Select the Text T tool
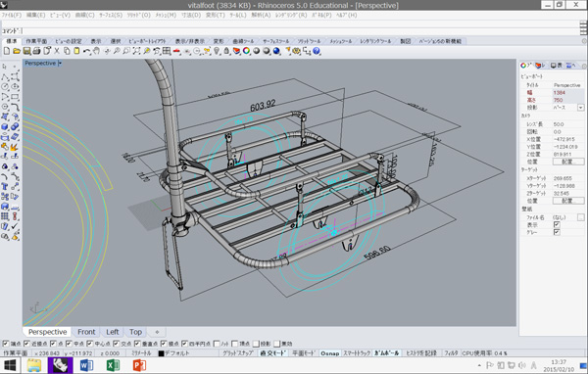Screen dimensions: 588x374 click(x=5, y=186)
